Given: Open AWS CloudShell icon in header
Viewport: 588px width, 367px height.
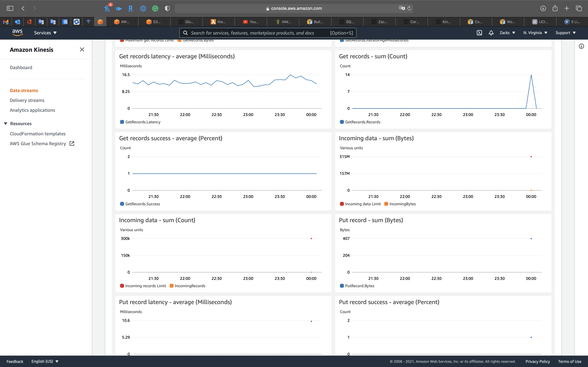Looking at the screenshot, I should click(x=479, y=33).
